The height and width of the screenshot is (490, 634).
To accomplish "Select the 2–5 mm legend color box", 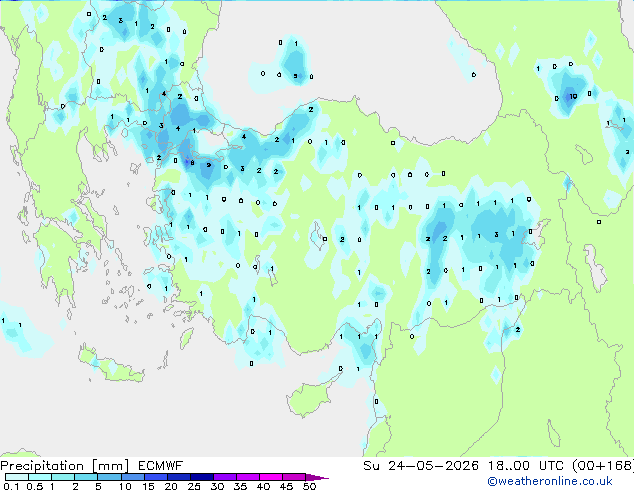I will click(86, 477).
